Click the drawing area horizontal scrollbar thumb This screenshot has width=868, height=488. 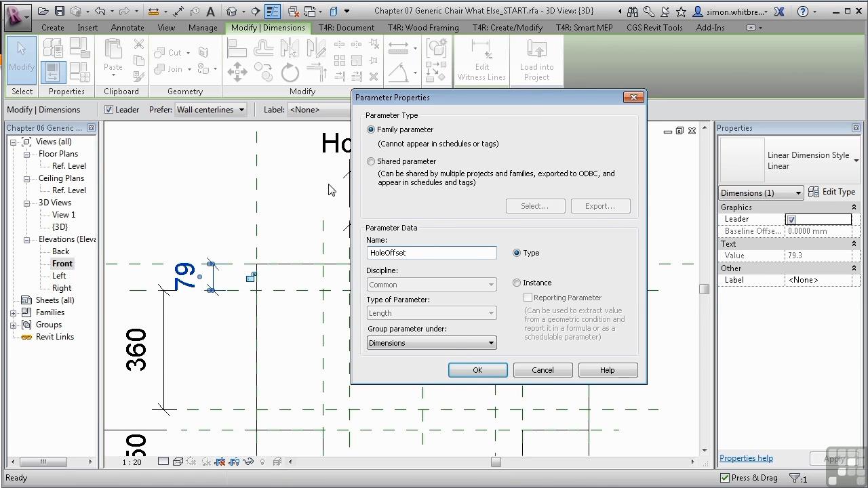pyautogui.click(x=496, y=462)
